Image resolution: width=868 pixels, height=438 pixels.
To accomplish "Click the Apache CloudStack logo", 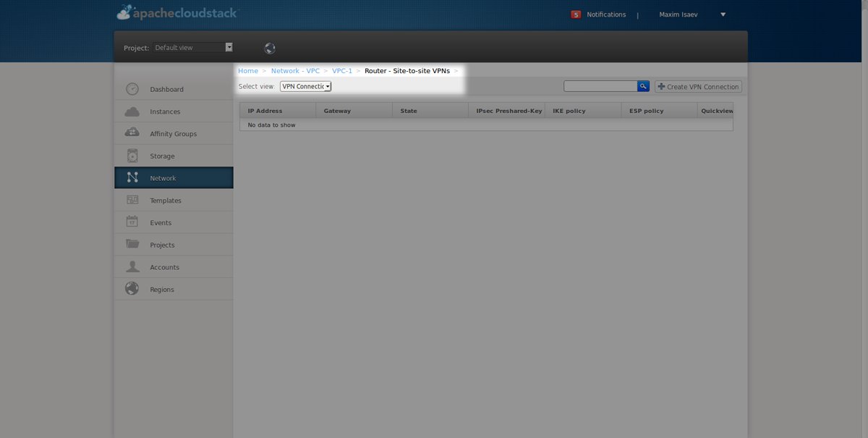I will [176, 13].
